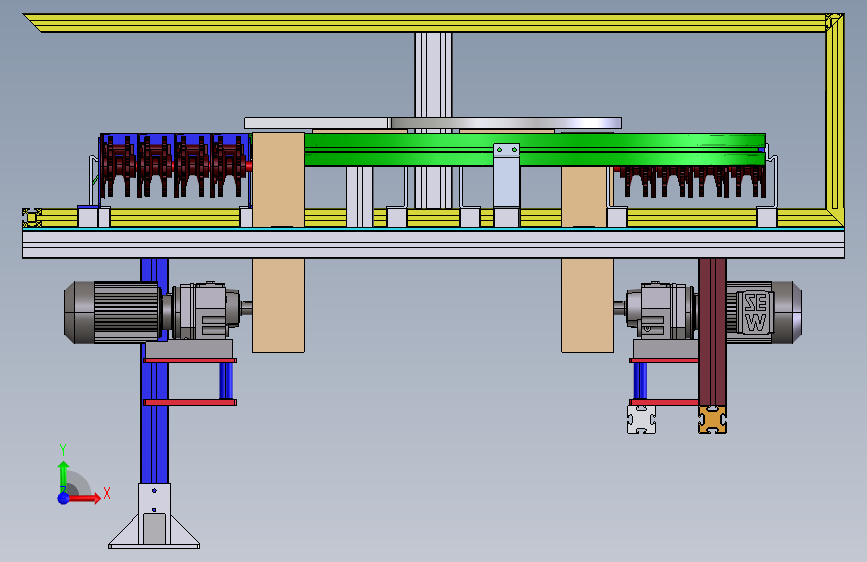Pick the right tan block below the grey beam
Screen dimensions: 867x562
tap(587, 305)
